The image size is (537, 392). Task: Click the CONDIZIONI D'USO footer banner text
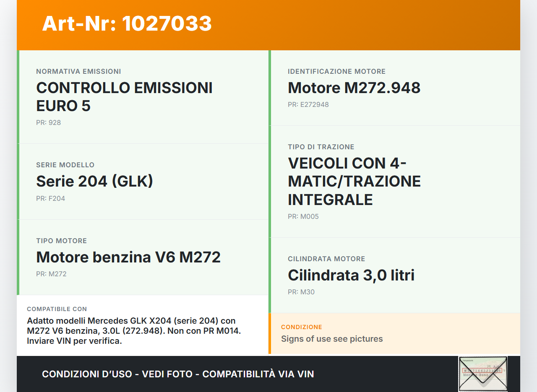pyautogui.click(x=178, y=374)
